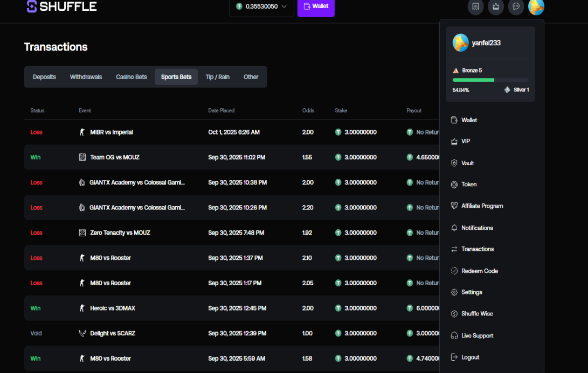Click the user avatar in top bar
The image size is (588, 373).
coord(536,6)
